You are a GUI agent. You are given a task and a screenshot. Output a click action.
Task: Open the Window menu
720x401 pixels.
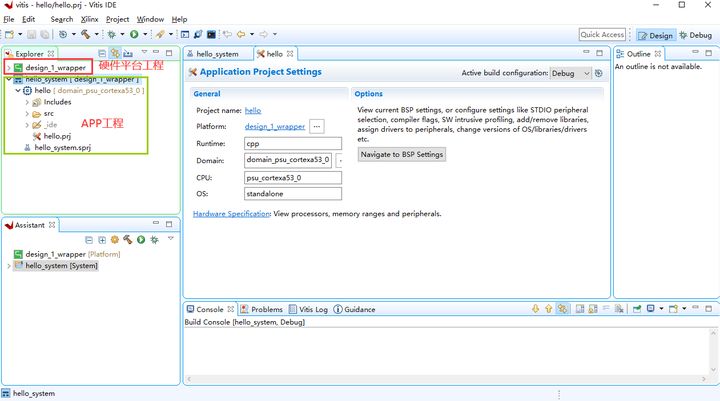[x=150, y=19]
